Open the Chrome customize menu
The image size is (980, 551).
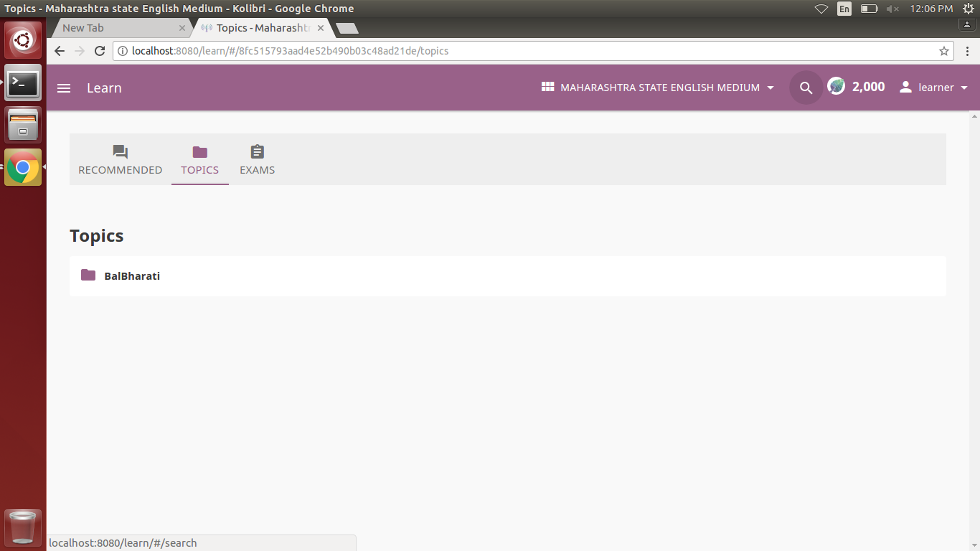point(968,50)
